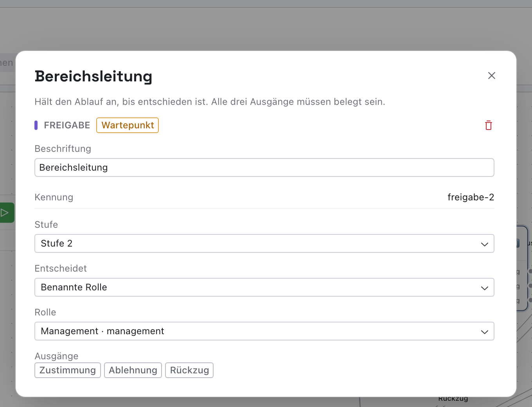Click the Bereichsleitung dialog heading
The height and width of the screenshot is (407, 532).
tap(93, 76)
